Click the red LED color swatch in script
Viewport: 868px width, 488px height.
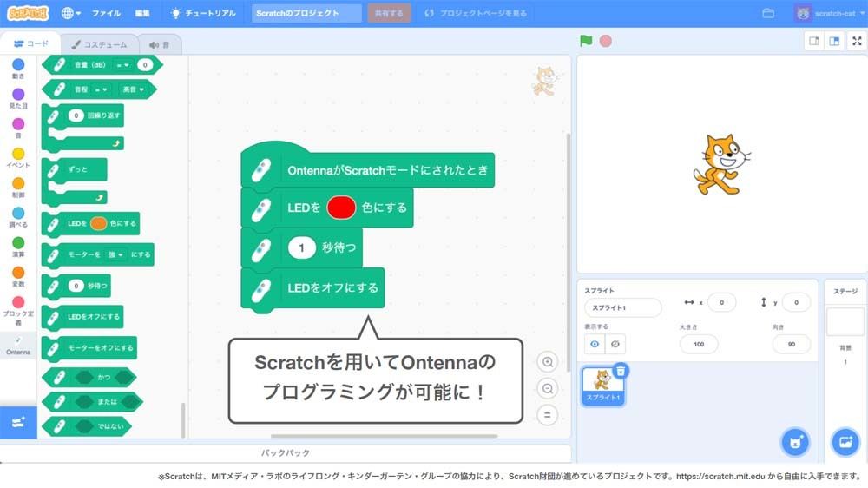tap(341, 208)
